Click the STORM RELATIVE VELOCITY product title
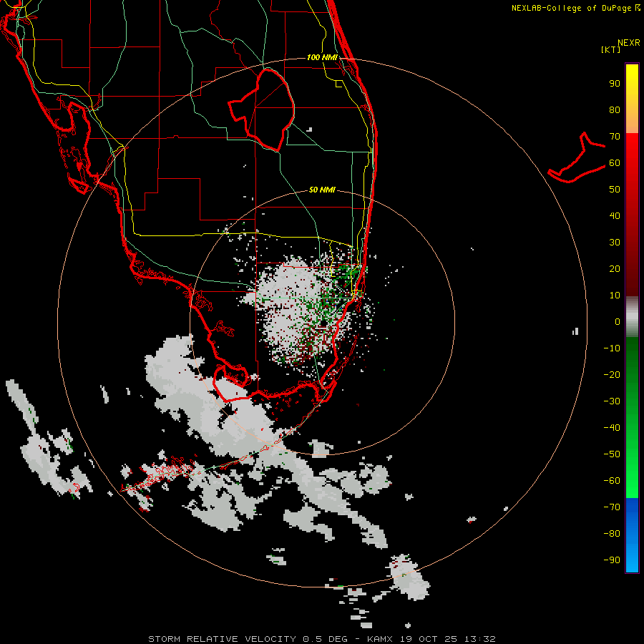The image size is (644, 644). tap(222, 639)
